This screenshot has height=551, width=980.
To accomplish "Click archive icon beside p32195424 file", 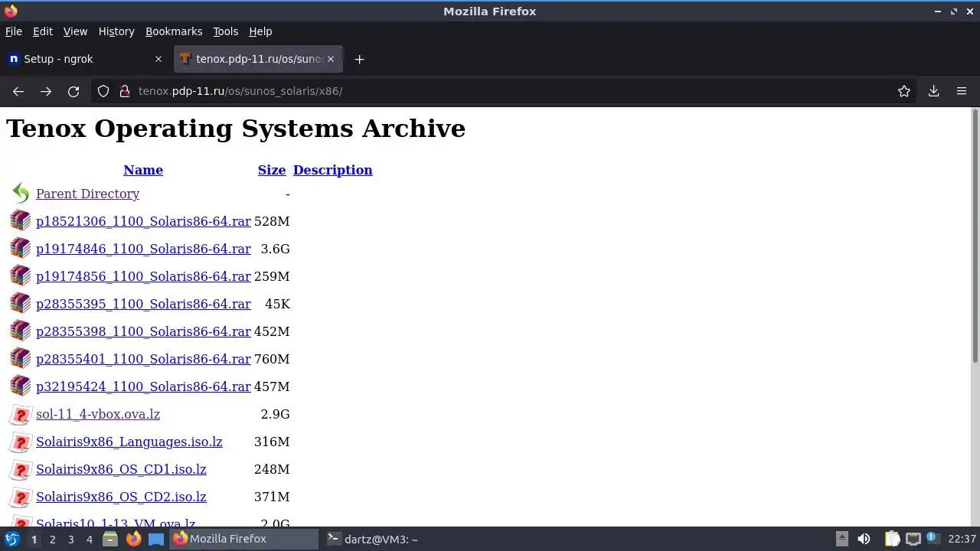I will [21, 386].
